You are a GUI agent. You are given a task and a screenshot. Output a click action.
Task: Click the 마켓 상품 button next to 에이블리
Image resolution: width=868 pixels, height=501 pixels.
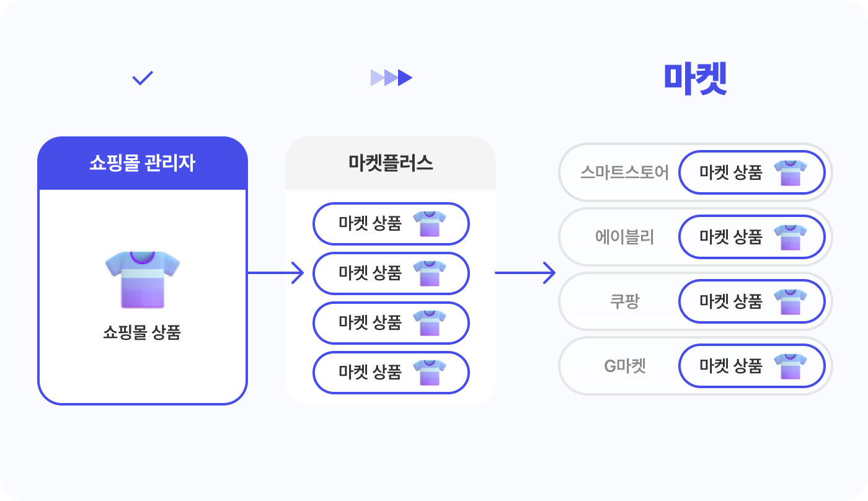coord(752,237)
